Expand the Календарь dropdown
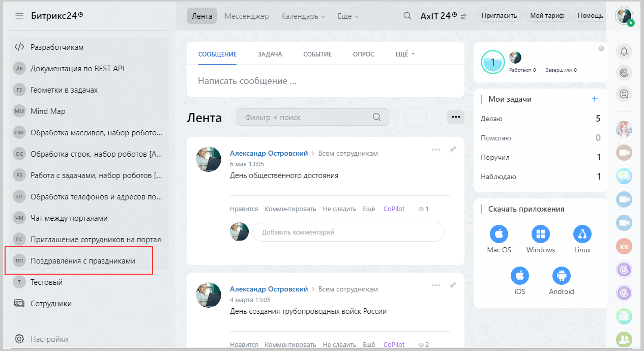The image size is (644, 351). tap(303, 16)
